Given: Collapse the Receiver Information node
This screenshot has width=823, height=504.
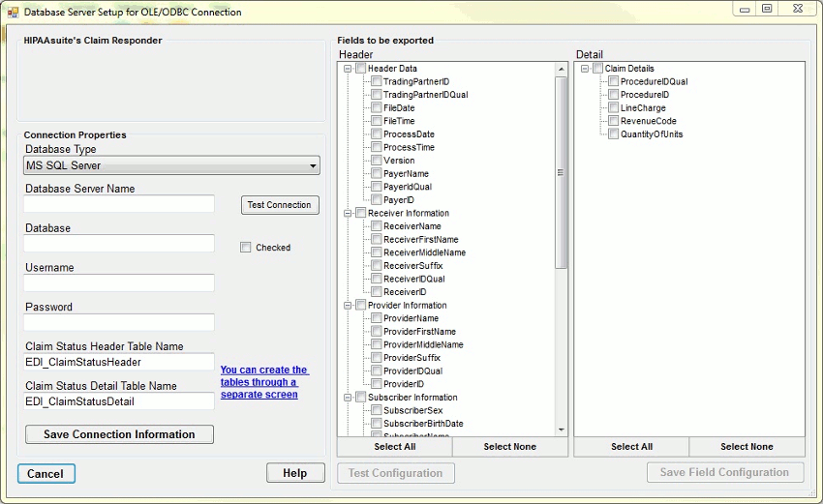Looking at the screenshot, I should coord(346,213).
